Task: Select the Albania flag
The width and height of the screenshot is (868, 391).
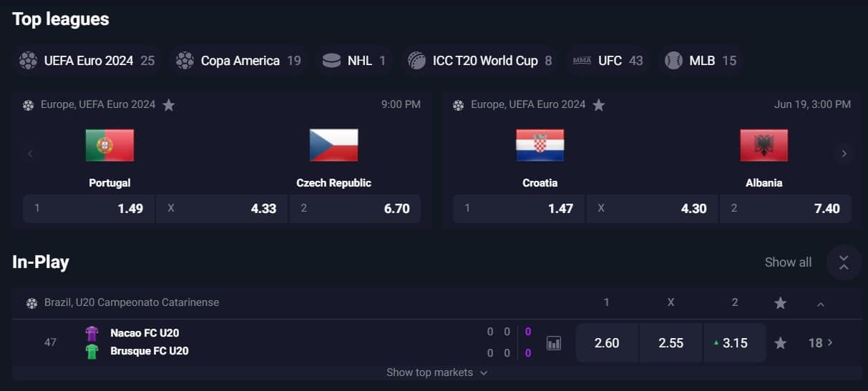Action: [764, 145]
